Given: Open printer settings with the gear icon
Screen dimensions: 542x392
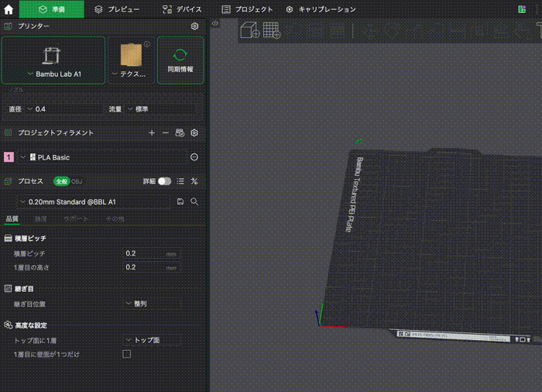Looking at the screenshot, I should 194,26.
